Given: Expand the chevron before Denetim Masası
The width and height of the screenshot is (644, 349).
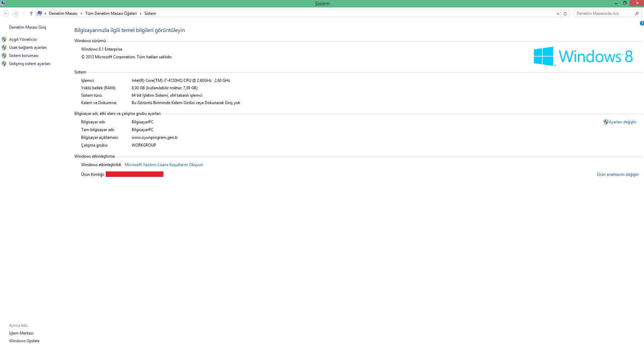Looking at the screenshot, I should click(45, 13).
